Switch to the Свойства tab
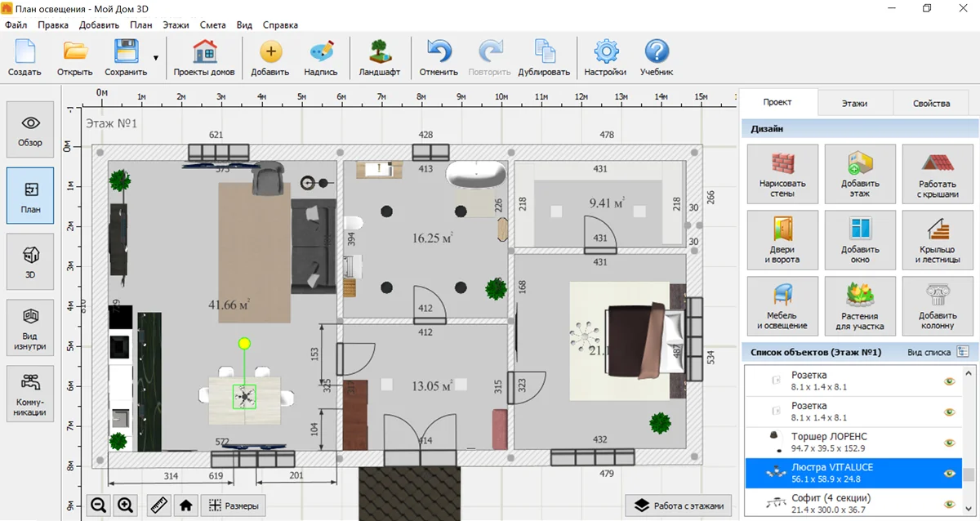Image resolution: width=980 pixels, height=521 pixels. (931, 104)
